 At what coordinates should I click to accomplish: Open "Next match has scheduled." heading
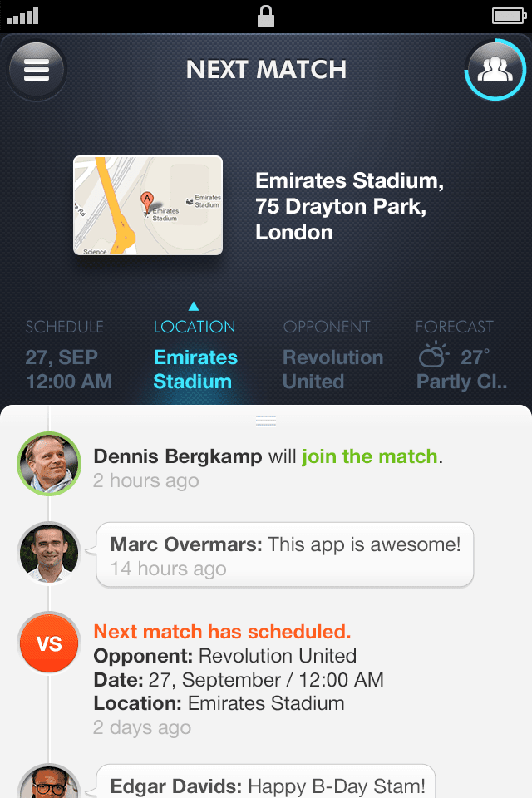pos(222,631)
